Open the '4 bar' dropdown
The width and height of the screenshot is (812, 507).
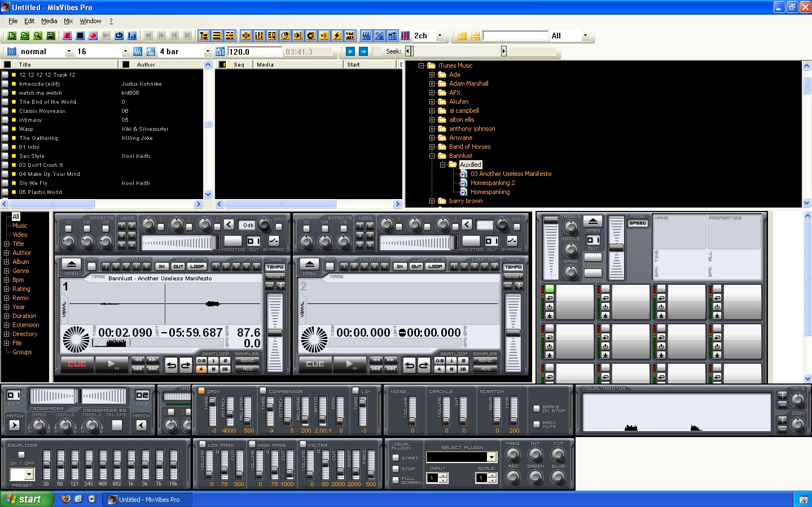tap(208, 51)
